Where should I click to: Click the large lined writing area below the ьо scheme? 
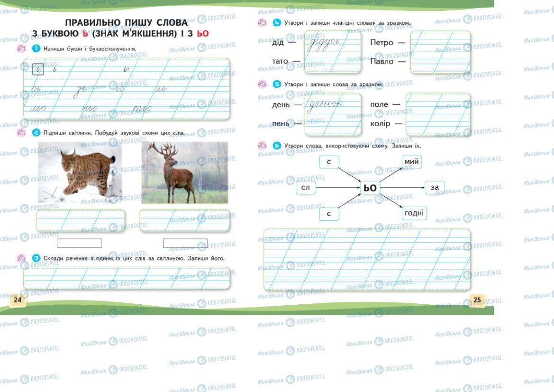[367, 259]
